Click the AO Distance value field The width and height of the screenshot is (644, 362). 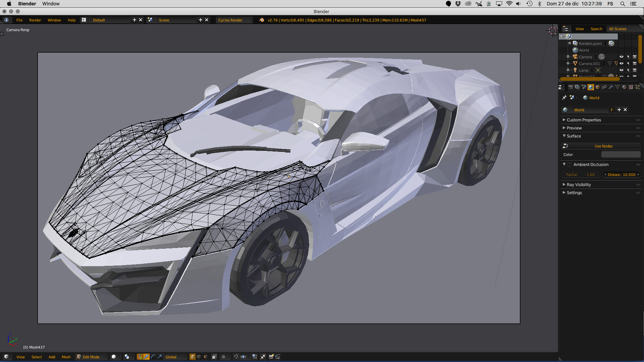pos(622,175)
